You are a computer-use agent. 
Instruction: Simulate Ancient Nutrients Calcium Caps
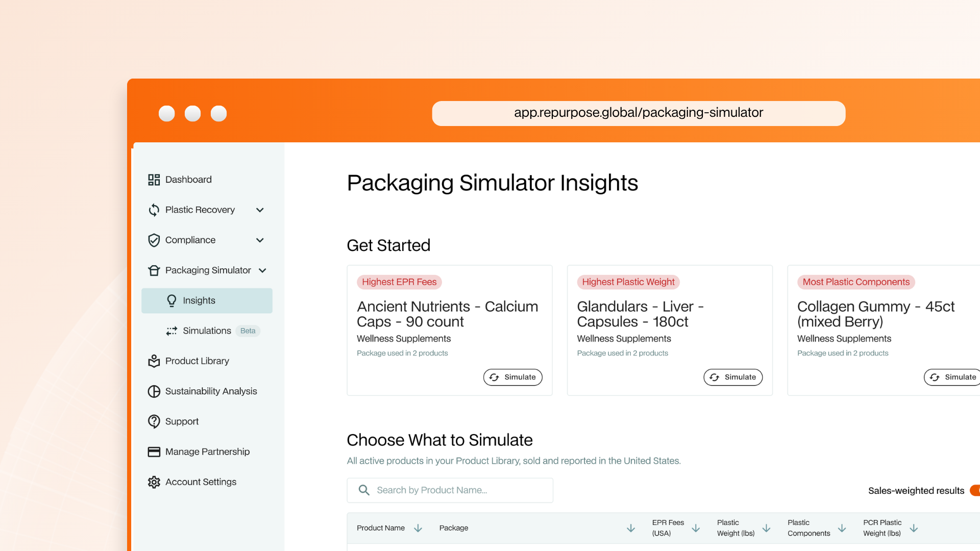(x=512, y=377)
